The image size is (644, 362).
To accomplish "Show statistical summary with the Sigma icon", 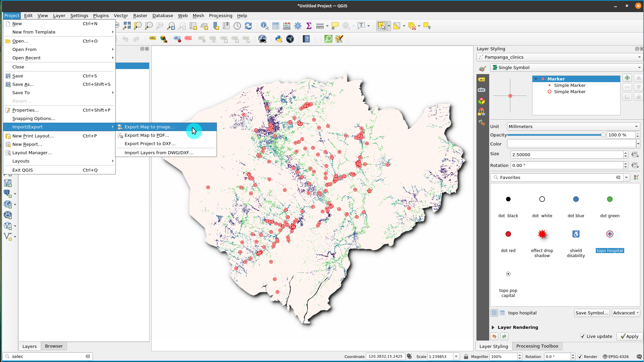I will [x=309, y=25].
